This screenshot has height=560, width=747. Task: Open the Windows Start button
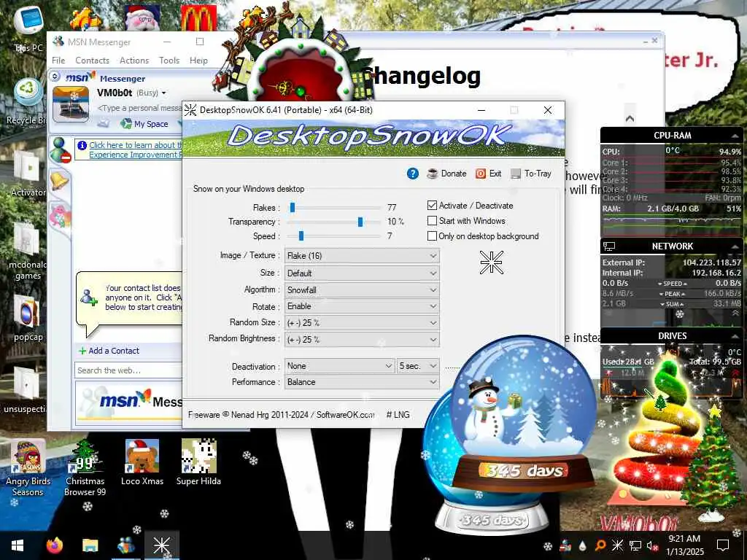[x=18, y=545]
